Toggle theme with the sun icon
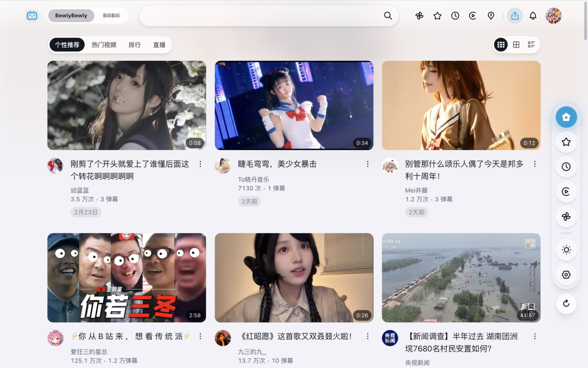Screen dimensions: 588x368 (566, 249)
